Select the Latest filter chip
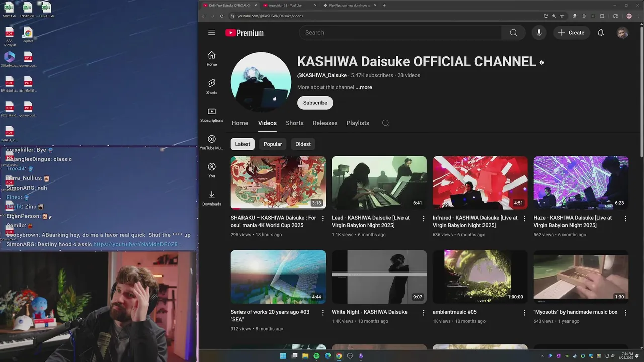The image size is (644, 362). 243,144
